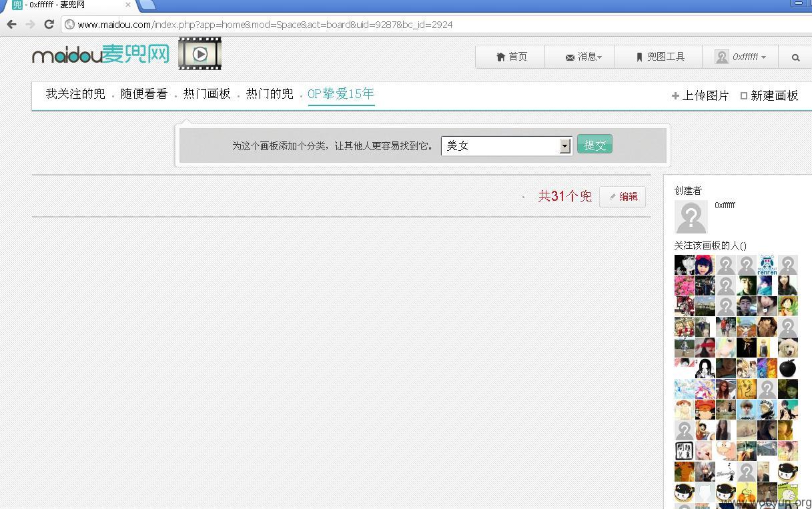Screen dimensions: 812x509
Task: Open a new browser tab
Action: coord(148,5)
